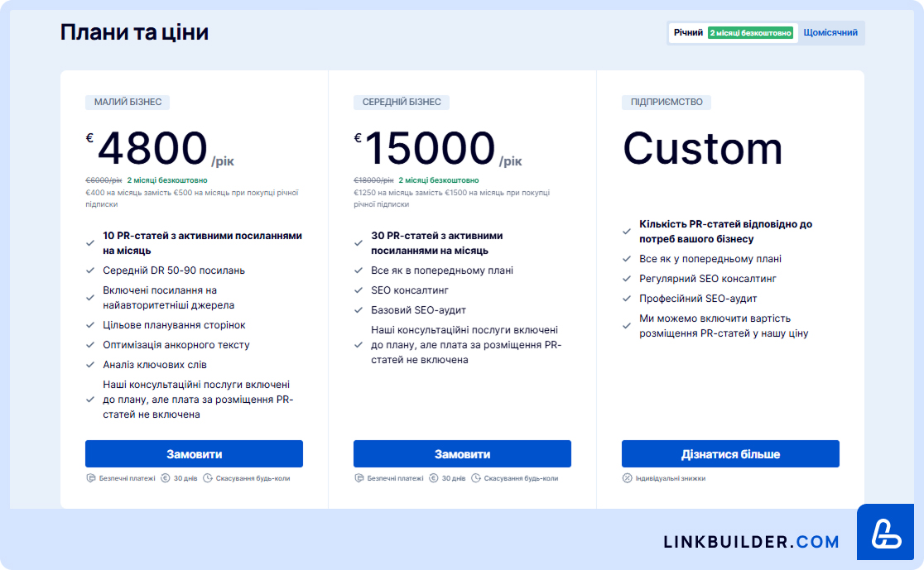Click the Custom price heading
Screen dimensions: 924x570
[703, 148]
